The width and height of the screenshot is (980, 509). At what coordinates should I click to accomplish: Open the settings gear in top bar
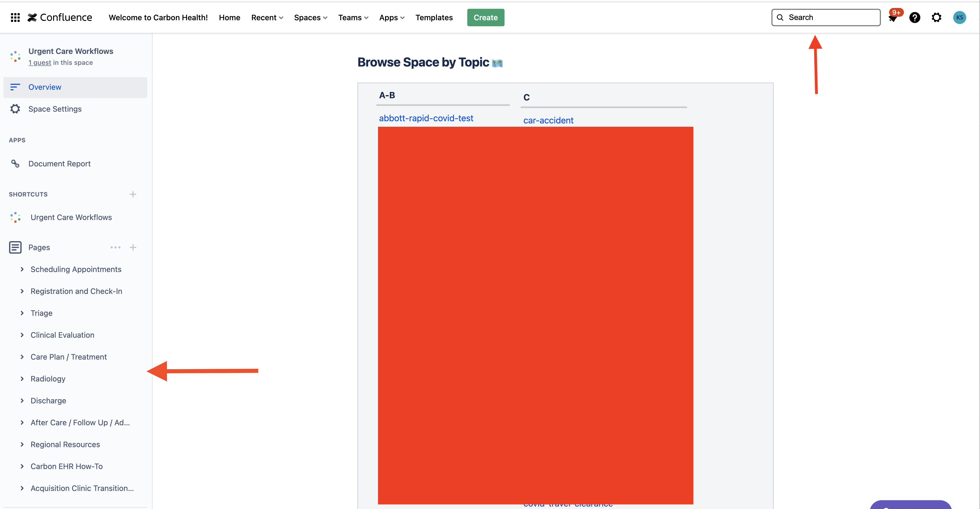click(937, 18)
